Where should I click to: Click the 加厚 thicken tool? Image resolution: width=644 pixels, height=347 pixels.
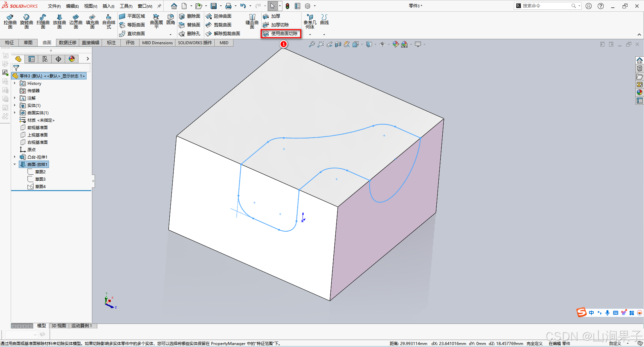[x=272, y=16]
